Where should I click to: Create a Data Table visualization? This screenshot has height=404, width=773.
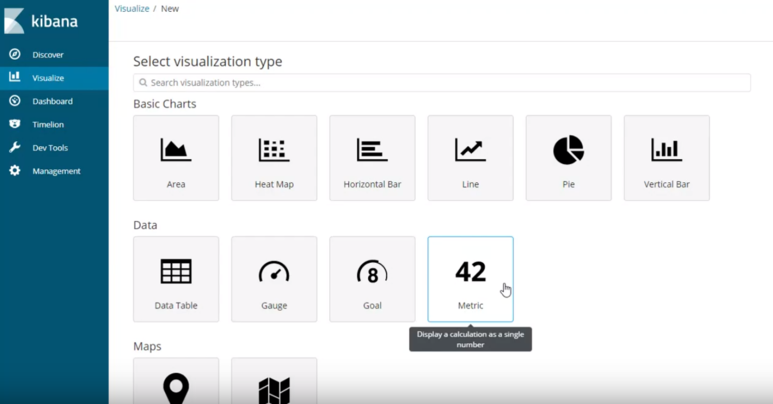click(176, 279)
